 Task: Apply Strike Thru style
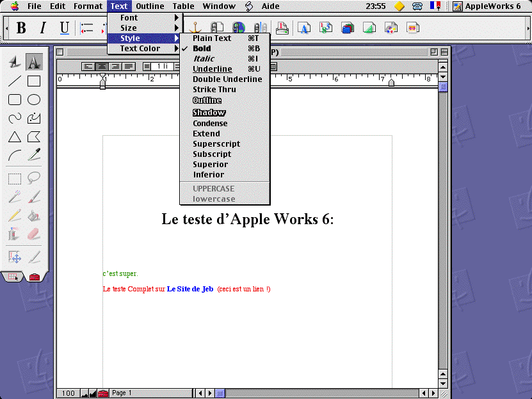click(225, 89)
